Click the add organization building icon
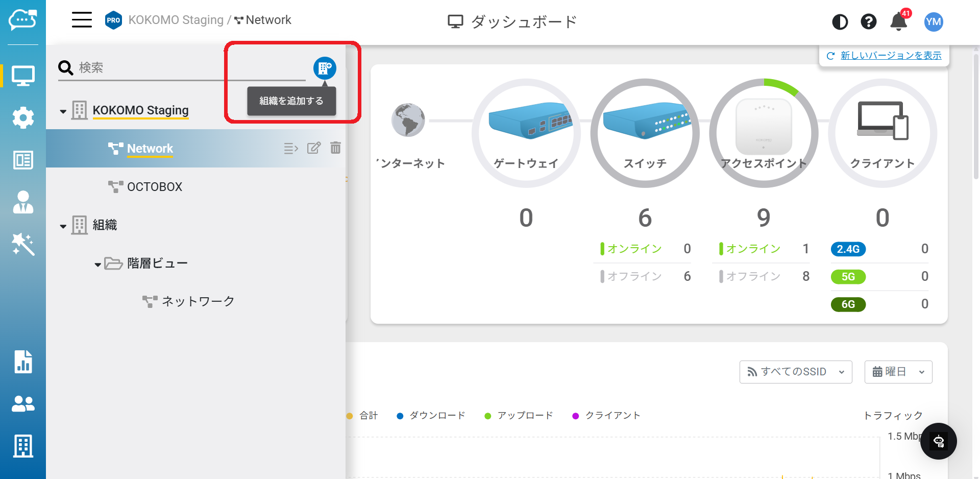 pyautogui.click(x=325, y=68)
